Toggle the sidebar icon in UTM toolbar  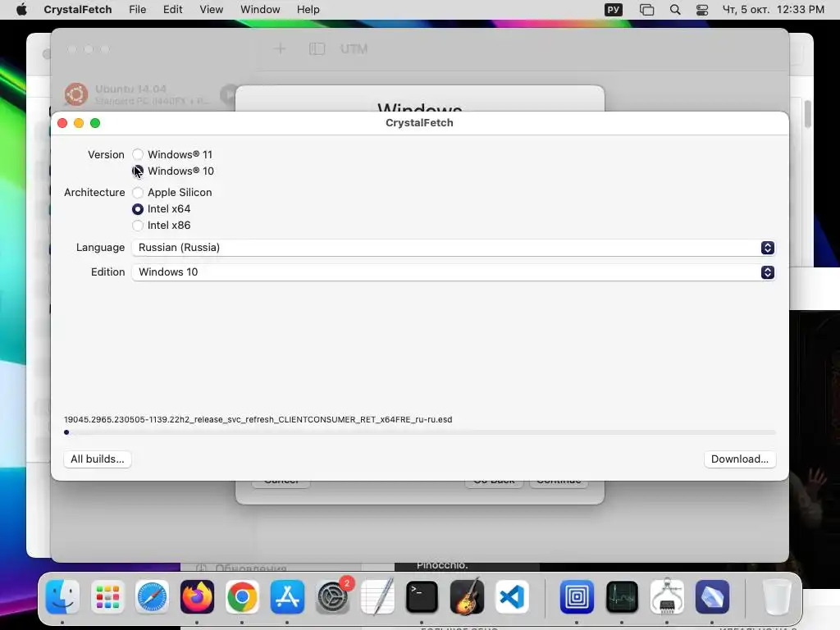coord(317,49)
